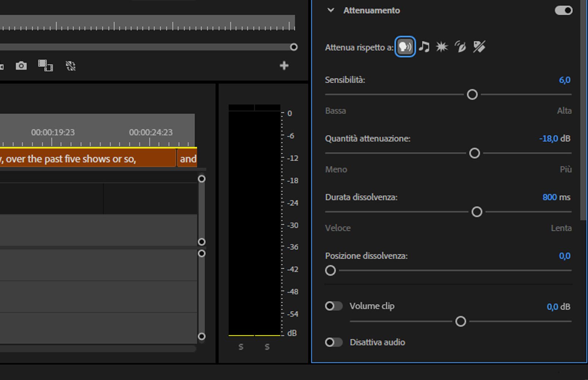Enable the Volume clip toggle

(334, 306)
